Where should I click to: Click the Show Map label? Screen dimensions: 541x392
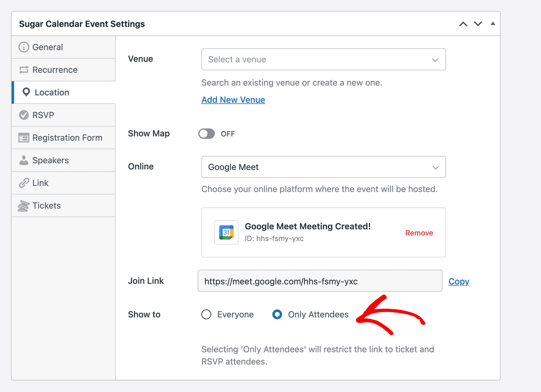point(149,133)
